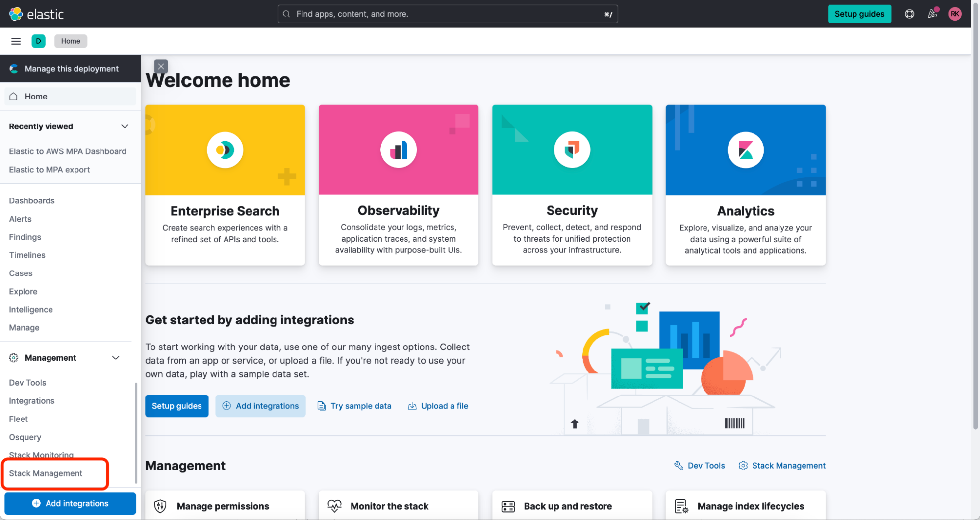Viewport: 980px width, 520px height.
Task: Click the Observability logo icon
Action: [399, 149]
